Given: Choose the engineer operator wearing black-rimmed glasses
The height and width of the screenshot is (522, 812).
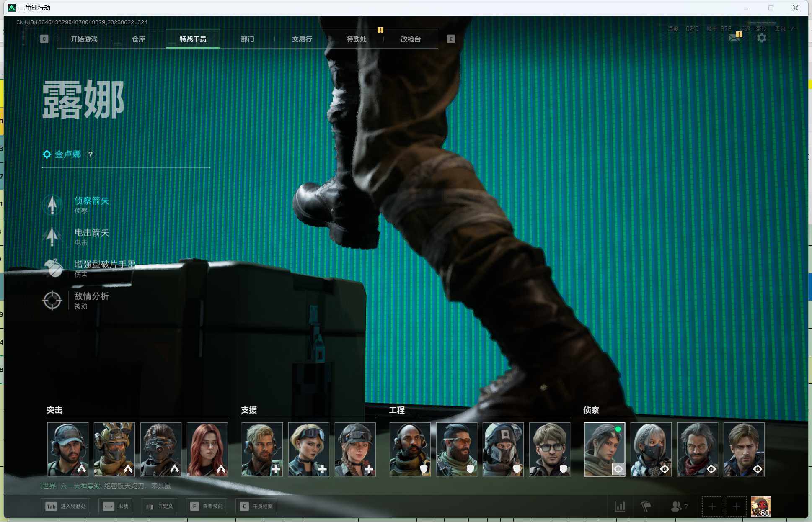Looking at the screenshot, I should [x=550, y=449].
